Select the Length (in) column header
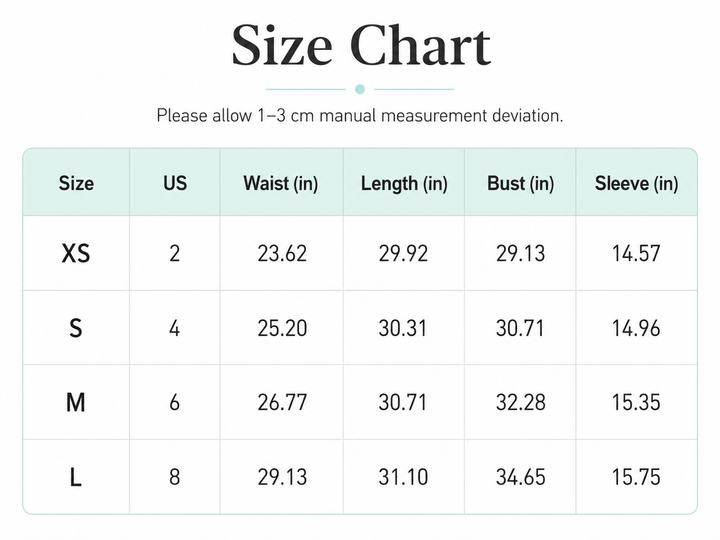 pyautogui.click(x=404, y=184)
